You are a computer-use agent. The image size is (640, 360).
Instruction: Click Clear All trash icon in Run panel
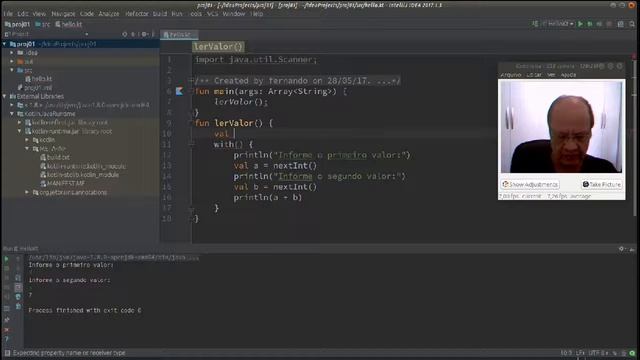click(x=18, y=305)
